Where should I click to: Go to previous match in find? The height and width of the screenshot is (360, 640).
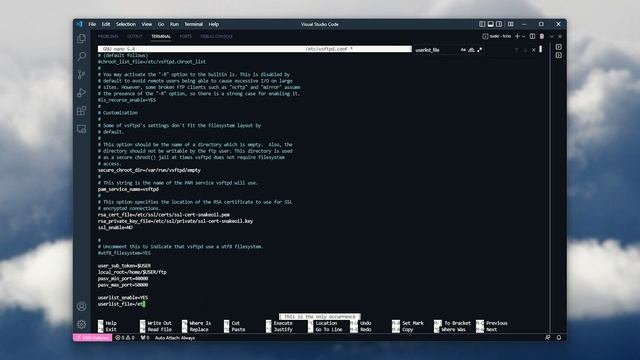tap(516, 50)
